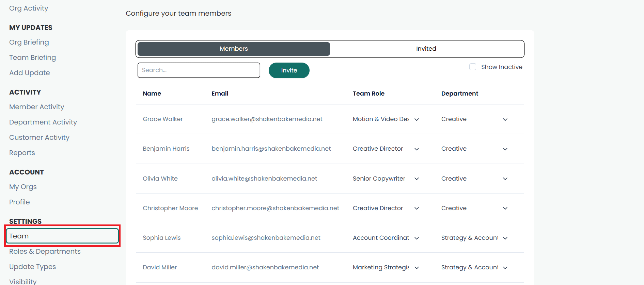
Task: Click email sophia.lewis@shakenbakemedia.net
Action: click(266, 238)
